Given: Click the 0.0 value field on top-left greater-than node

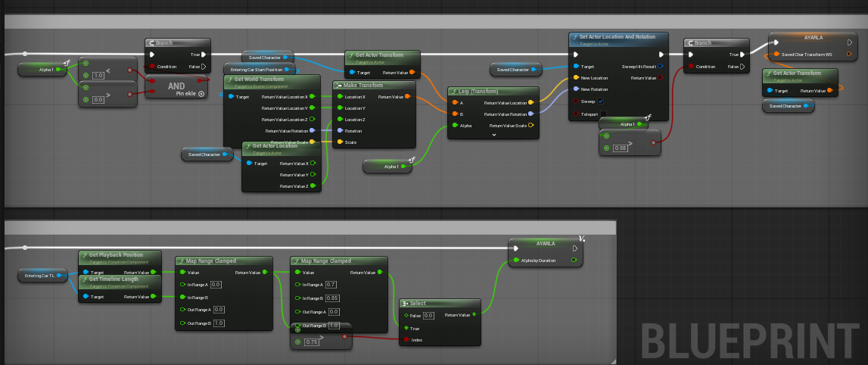Looking at the screenshot, I should 98,100.
